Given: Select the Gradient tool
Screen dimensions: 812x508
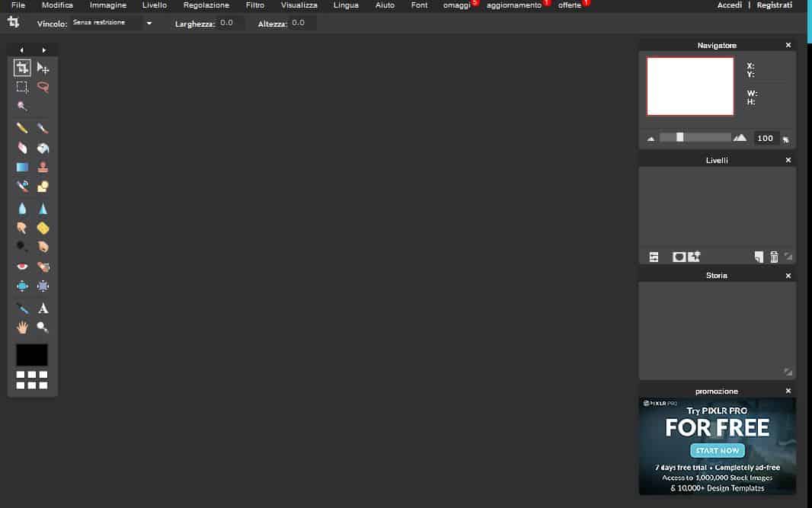Looking at the screenshot, I should point(22,166).
